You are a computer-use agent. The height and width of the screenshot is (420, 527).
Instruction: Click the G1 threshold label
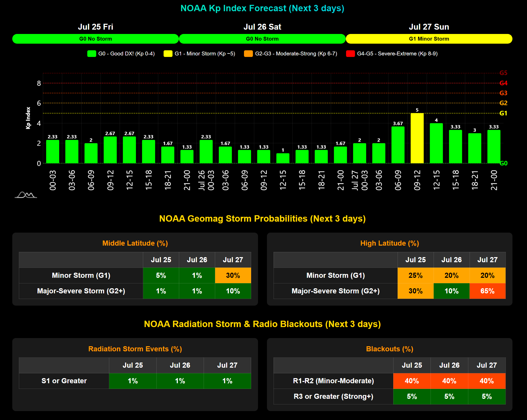[x=503, y=113]
